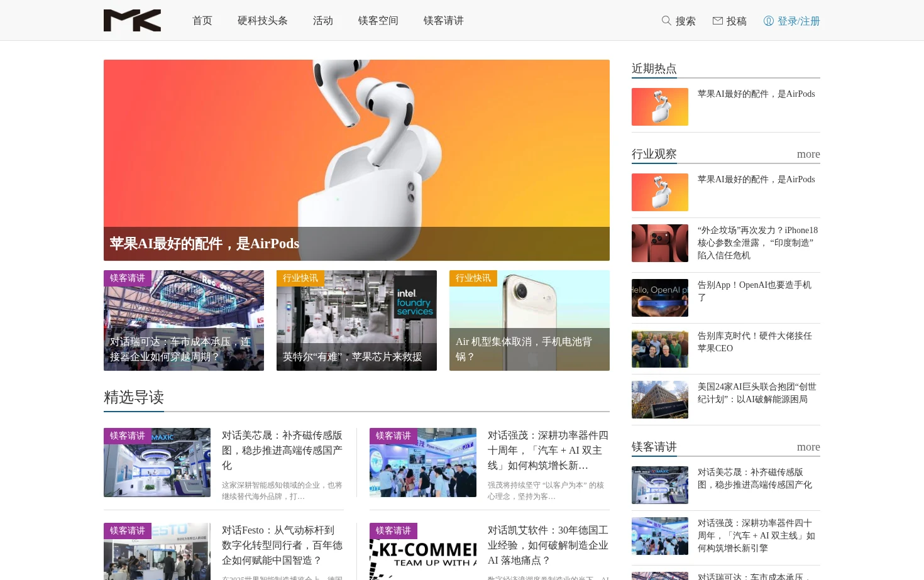Open the 强茂 exhibition thumbnail in 精选导读
924x580 pixels.
tap(423, 462)
